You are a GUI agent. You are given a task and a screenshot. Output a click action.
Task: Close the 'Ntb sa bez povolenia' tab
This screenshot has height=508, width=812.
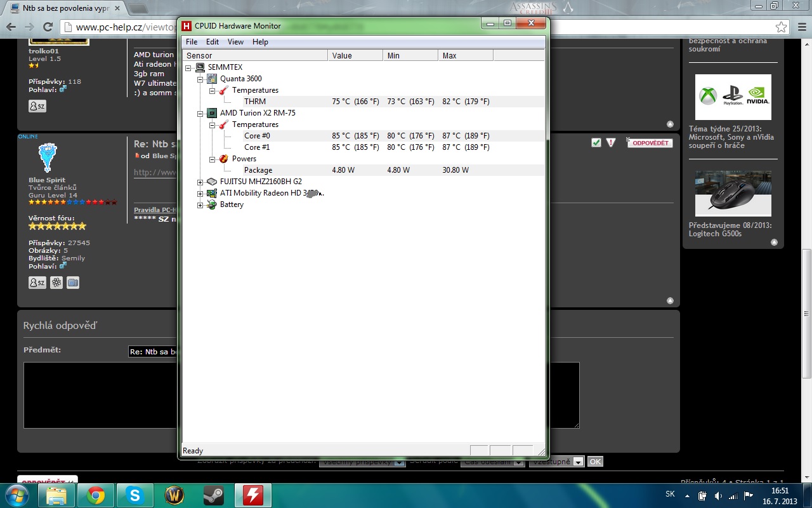[117, 8]
